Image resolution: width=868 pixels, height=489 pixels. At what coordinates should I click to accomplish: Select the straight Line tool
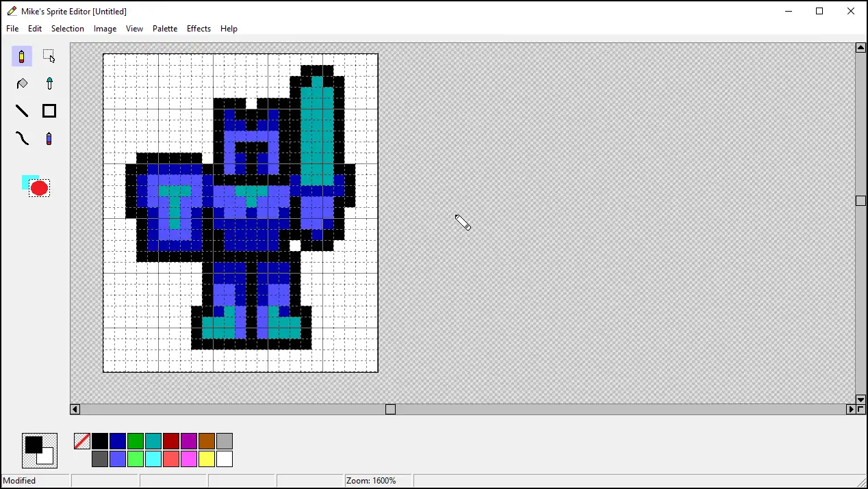point(22,111)
